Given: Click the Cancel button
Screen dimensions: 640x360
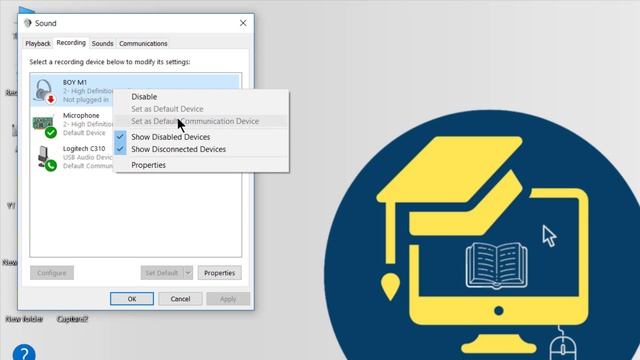Looking at the screenshot, I should pos(180,299).
